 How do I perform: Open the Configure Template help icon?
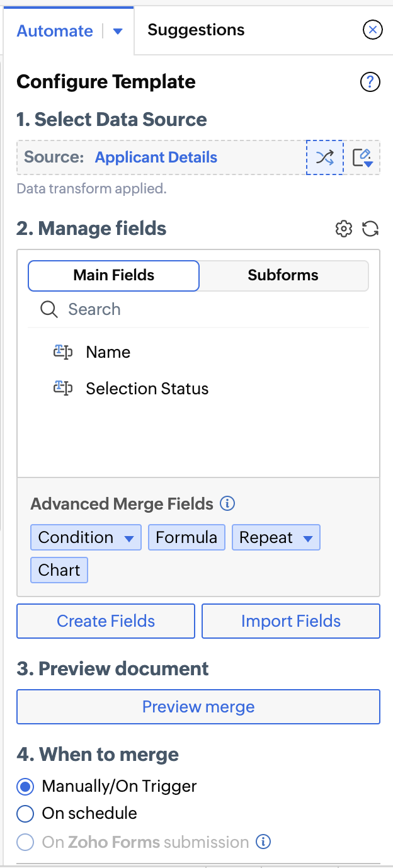pyautogui.click(x=370, y=82)
